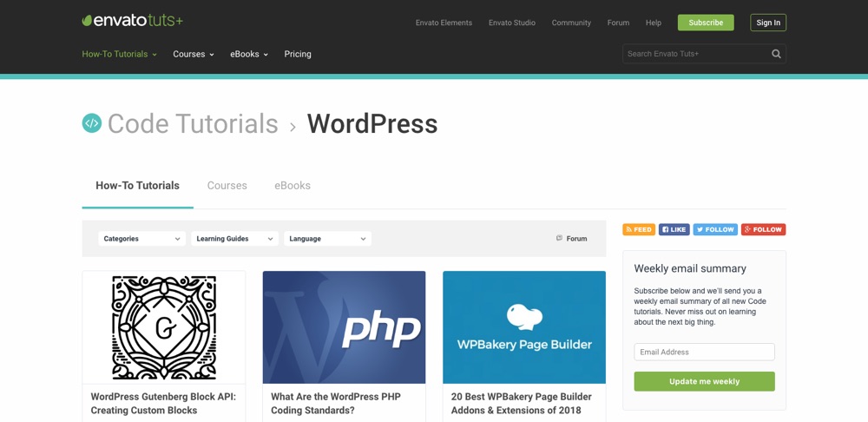Click the search magnifier icon
868x422 pixels.
click(776, 54)
